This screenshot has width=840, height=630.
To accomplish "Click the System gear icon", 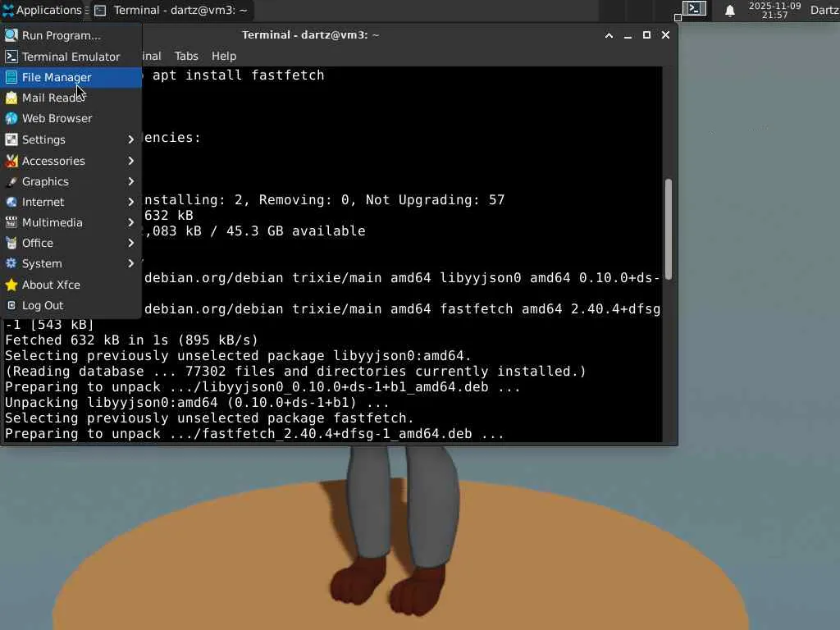I will coord(11,263).
